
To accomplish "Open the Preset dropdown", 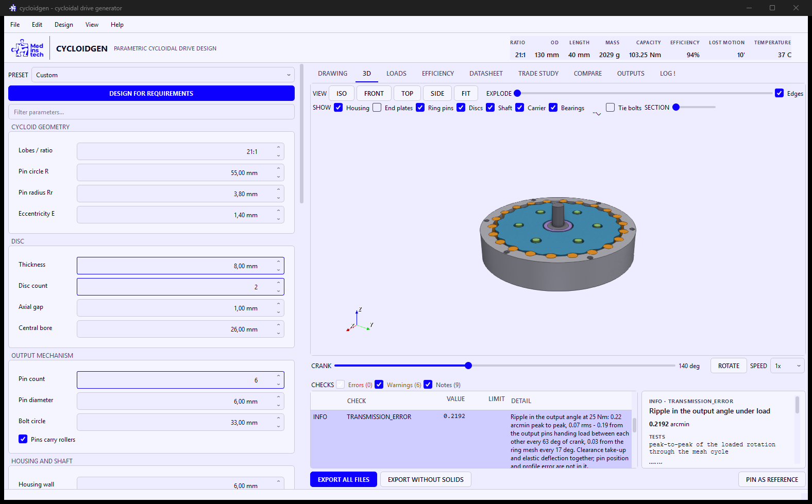I will point(163,75).
